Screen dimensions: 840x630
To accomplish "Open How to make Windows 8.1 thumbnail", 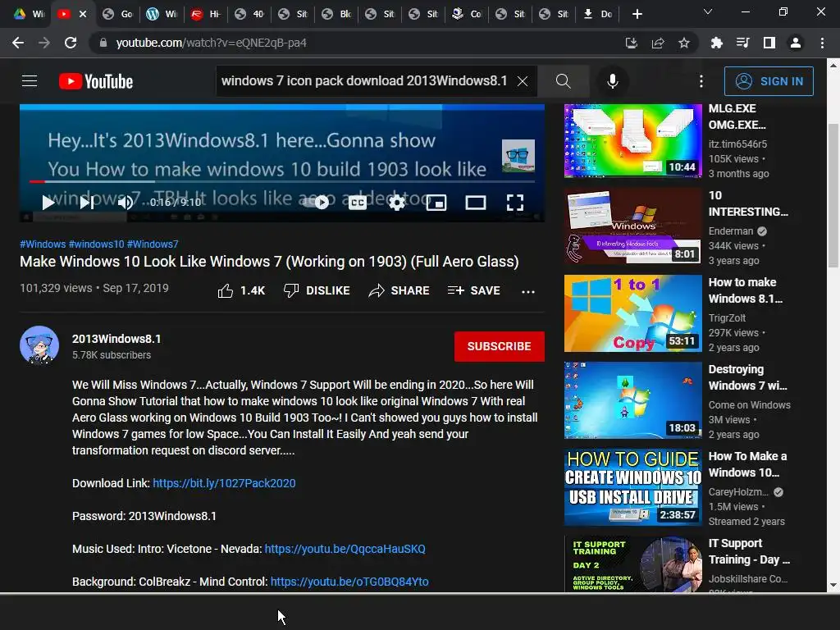I will (632, 313).
